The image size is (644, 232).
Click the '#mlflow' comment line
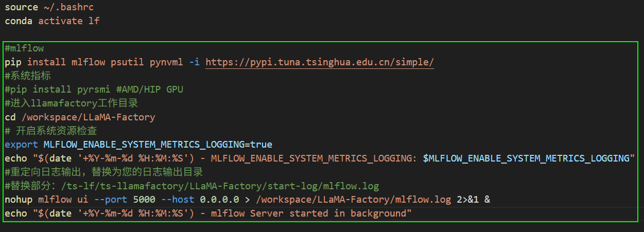point(24,48)
